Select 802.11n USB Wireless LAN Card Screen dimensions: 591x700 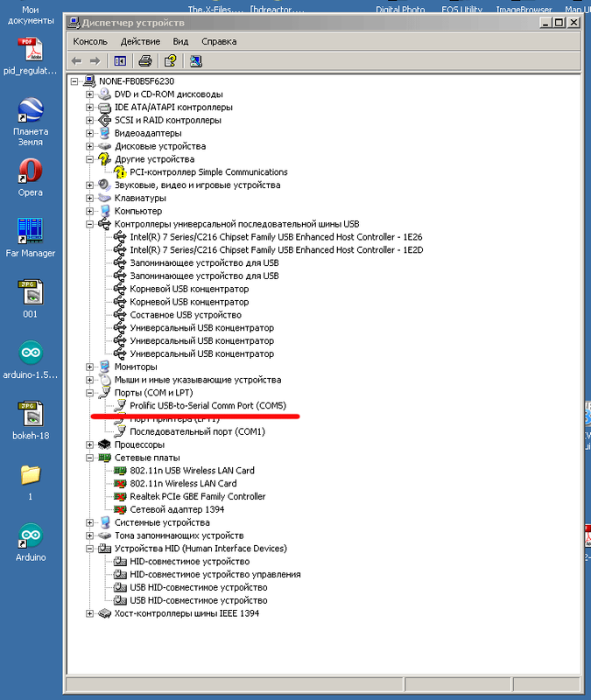(192, 471)
